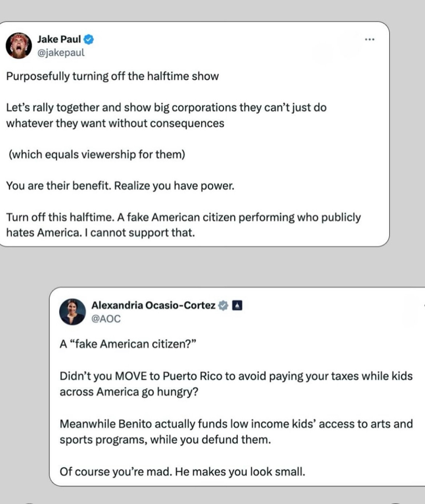425x504 pixels.
Task: Open the three-dot menu on Jake Paul's tweet
Action: [x=369, y=39]
